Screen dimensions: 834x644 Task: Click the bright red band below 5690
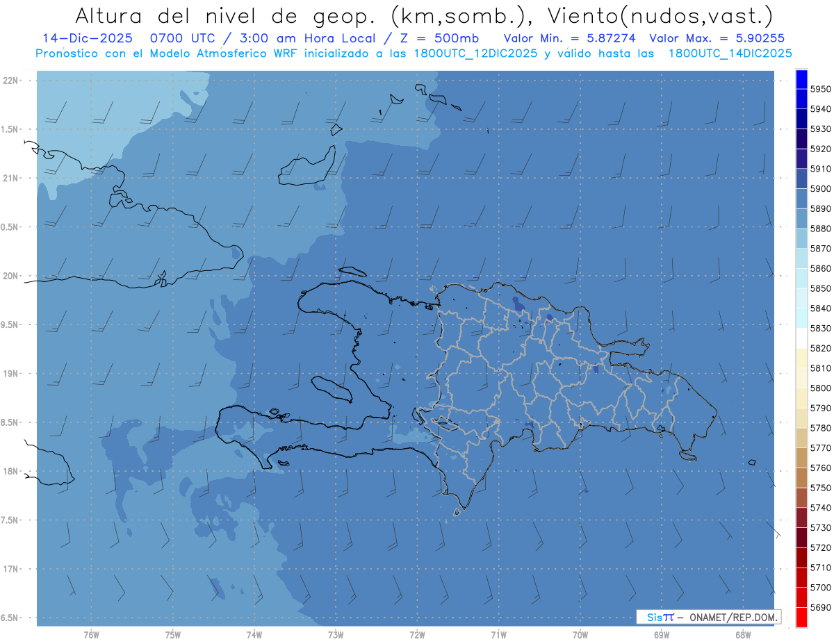click(801, 617)
